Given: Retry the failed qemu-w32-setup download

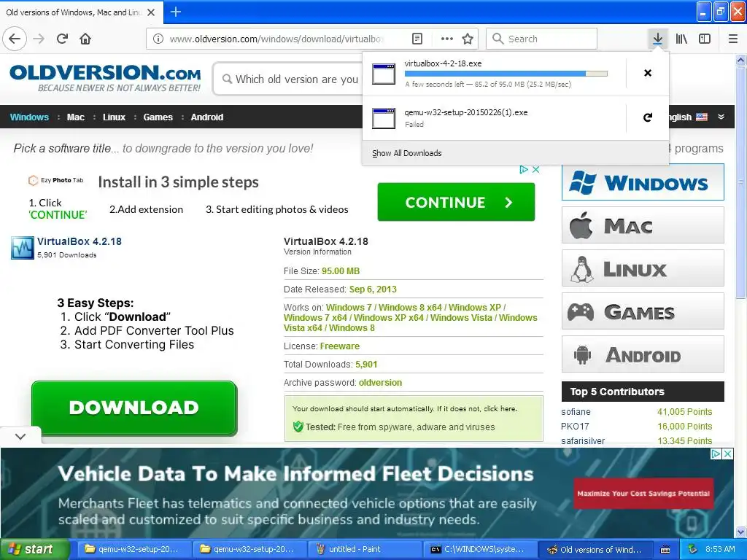Looking at the screenshot, I should point(648,117).
